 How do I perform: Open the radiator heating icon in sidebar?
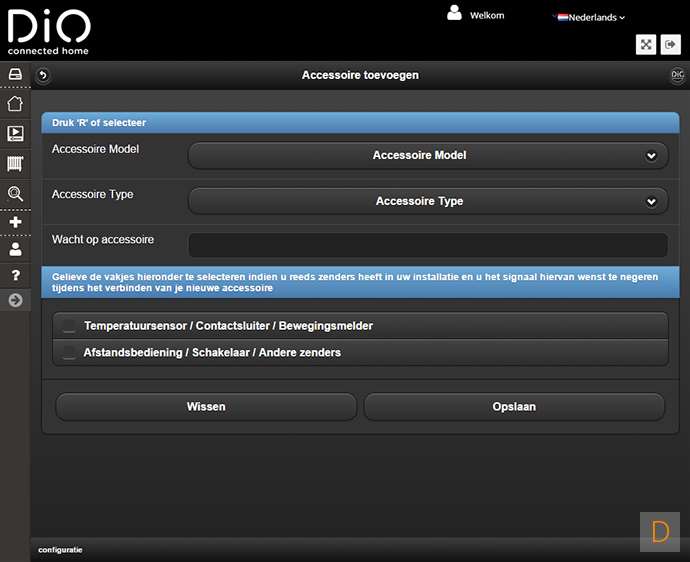(15, 164)
